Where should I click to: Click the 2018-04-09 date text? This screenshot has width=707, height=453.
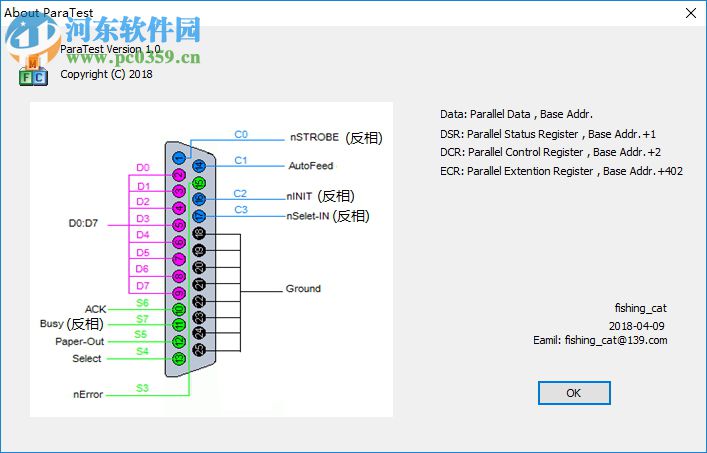(x=636, y=326)
